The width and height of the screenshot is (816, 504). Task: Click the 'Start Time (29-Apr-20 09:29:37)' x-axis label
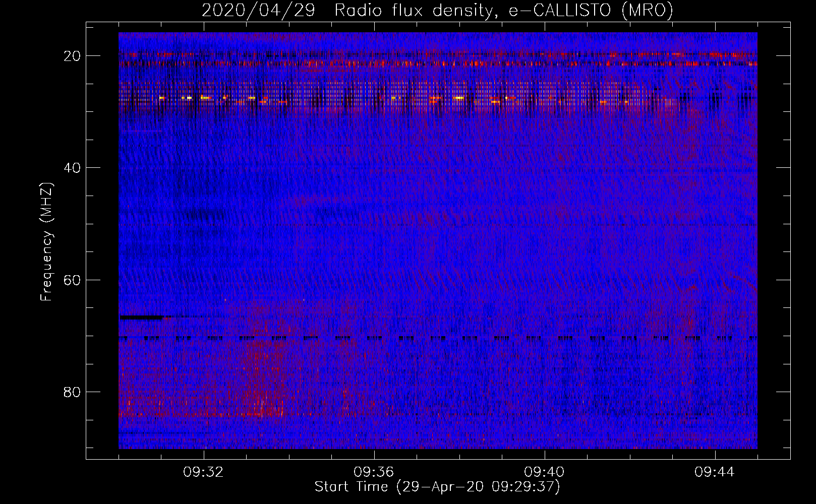[437, 487]
